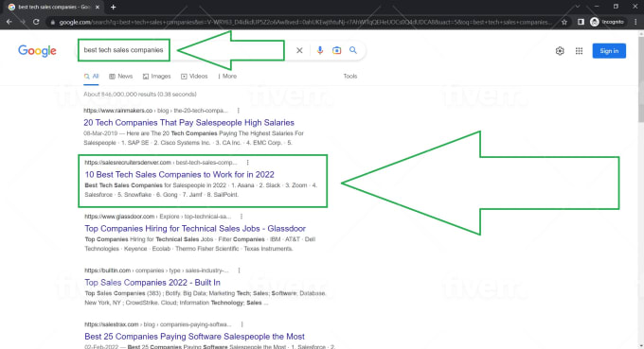The image size is (644, 349).
Task: Click the Sign in button
Action: click(x=609, y=51)
